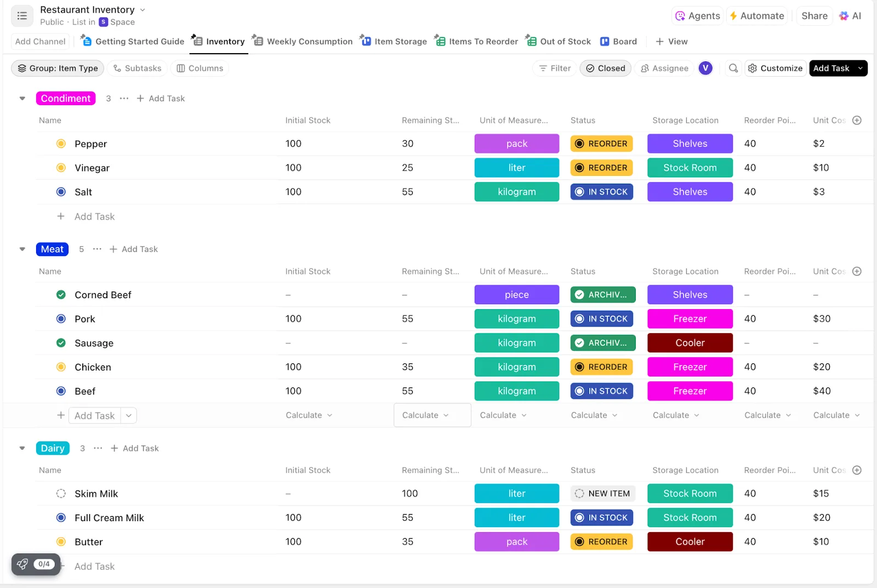
Task: Open the Add Task dropdown arrow
Action: coord(860,68)
